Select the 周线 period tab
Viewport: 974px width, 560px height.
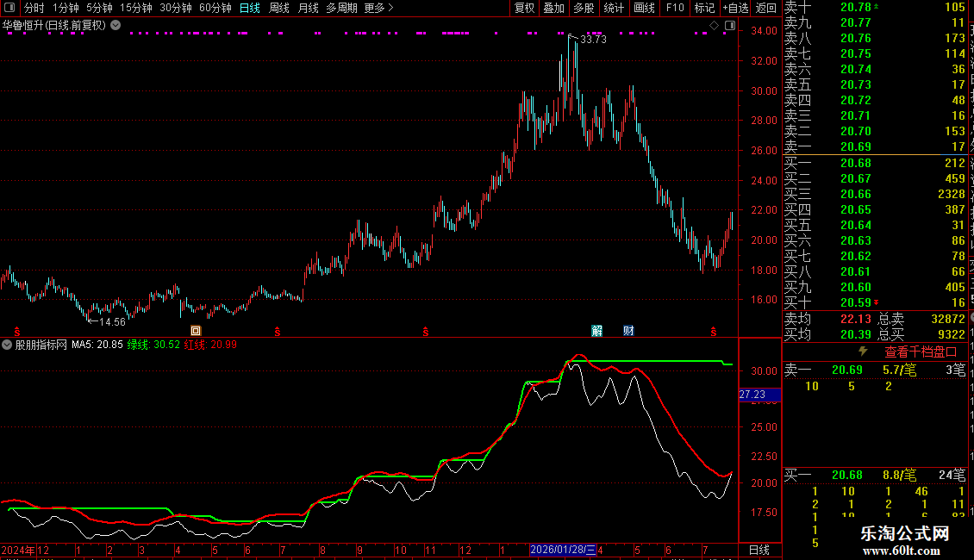coord(279,8)
